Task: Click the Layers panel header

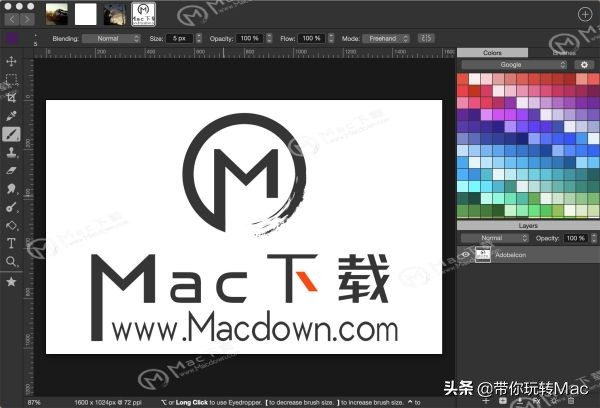Action: (528, 225)
